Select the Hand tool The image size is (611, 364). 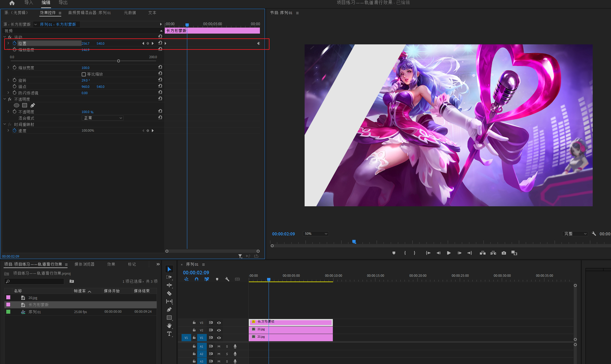169,326
